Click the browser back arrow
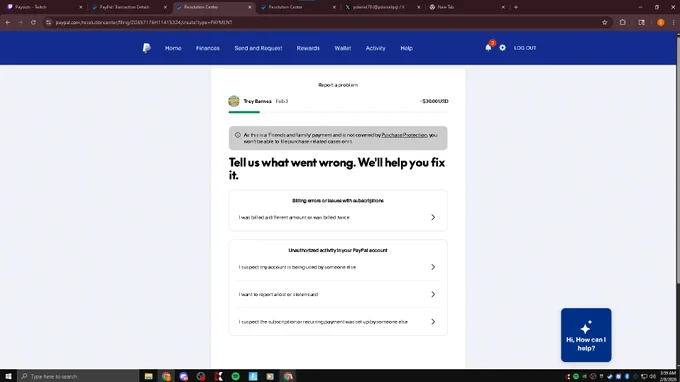680x382 pixels. coord(8,22)
